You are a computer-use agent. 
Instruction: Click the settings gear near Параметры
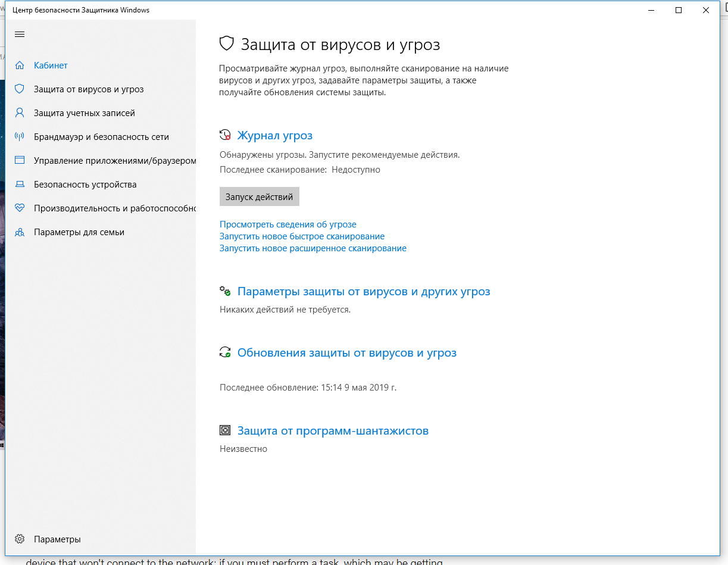pos(20,539)
